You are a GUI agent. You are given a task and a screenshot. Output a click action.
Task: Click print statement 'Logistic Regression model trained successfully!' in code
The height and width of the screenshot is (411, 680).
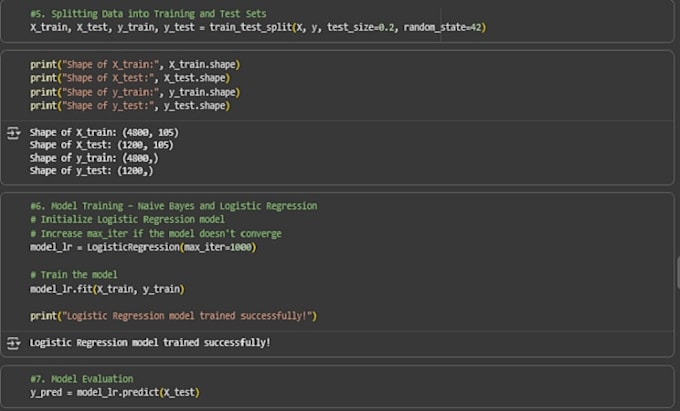pos(173,316)
